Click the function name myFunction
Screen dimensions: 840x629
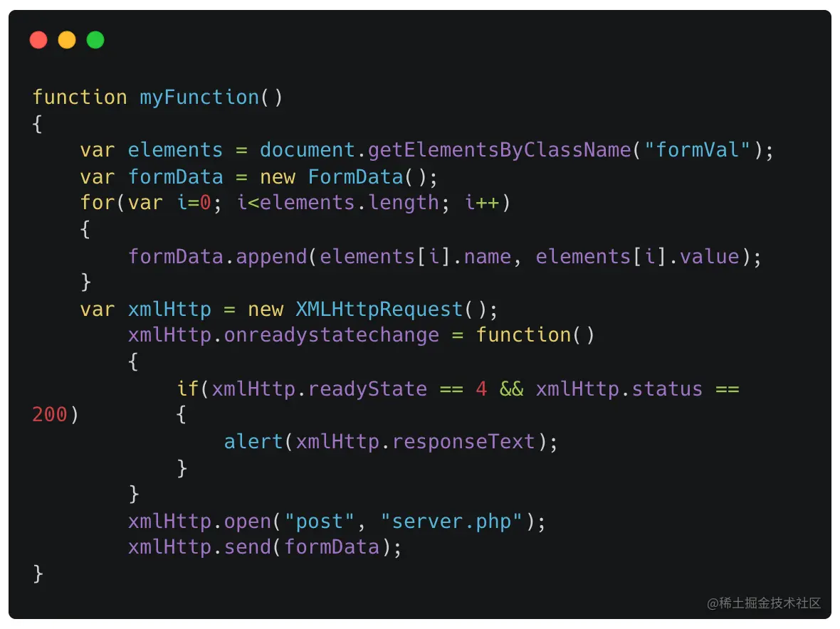199,97
